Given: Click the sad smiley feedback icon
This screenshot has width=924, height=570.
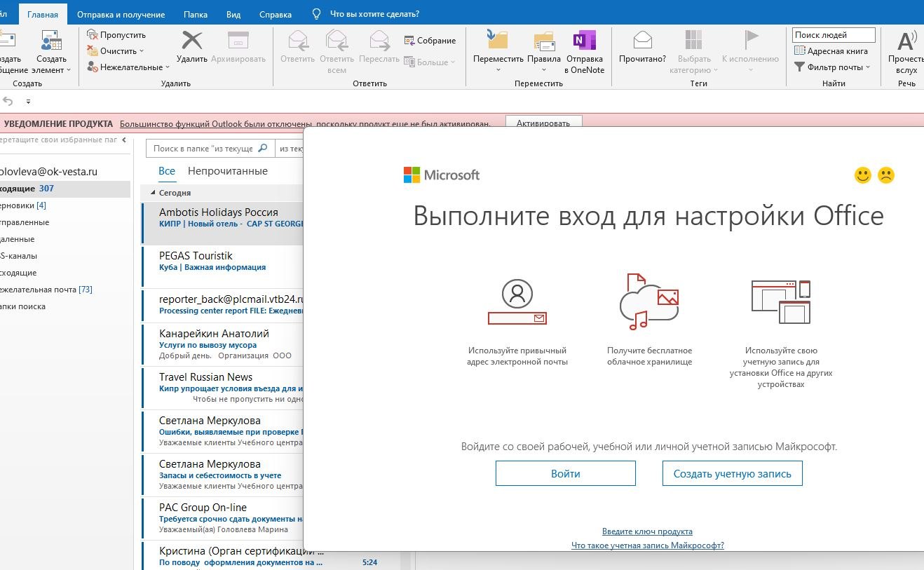Looking at the screenshot, I should [886, 175].
